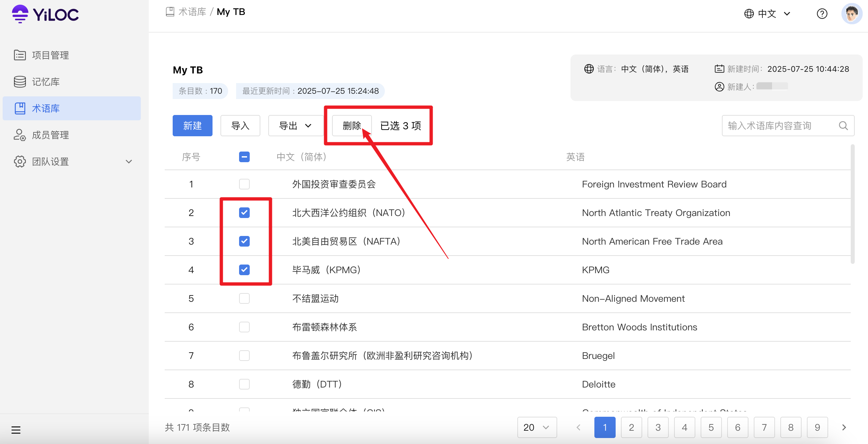Viewport: 868px width, 444px height.
Task: Click the 不结盟运动 term text
Action: point(315,298)
